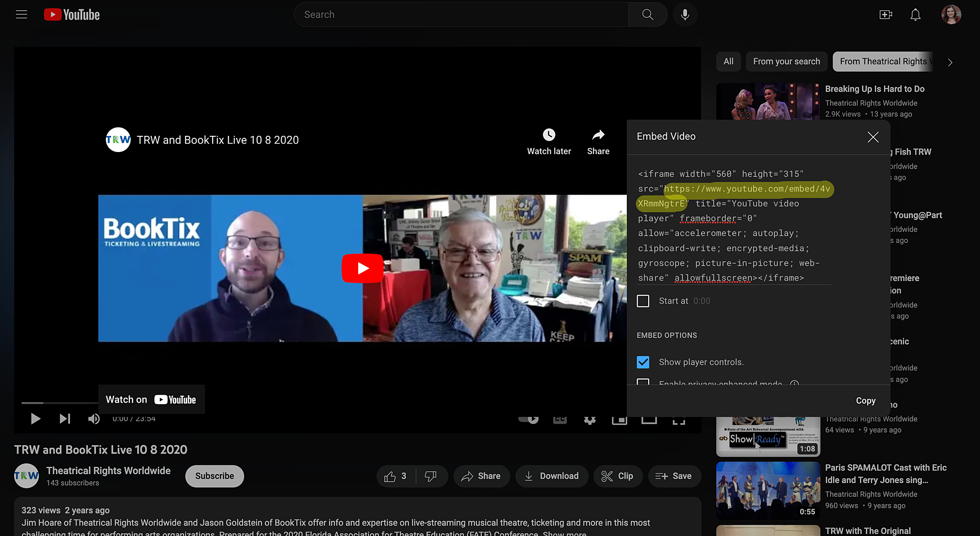Dislike the video
980x536 pixels.
pyautogui.click(x=431, y=476)
